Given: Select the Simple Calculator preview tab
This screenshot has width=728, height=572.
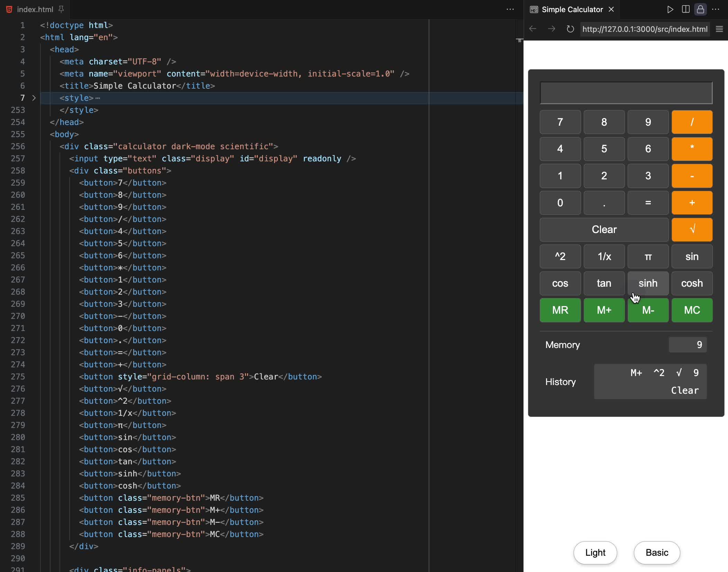Looking at the screenshot, I should 572,9.
